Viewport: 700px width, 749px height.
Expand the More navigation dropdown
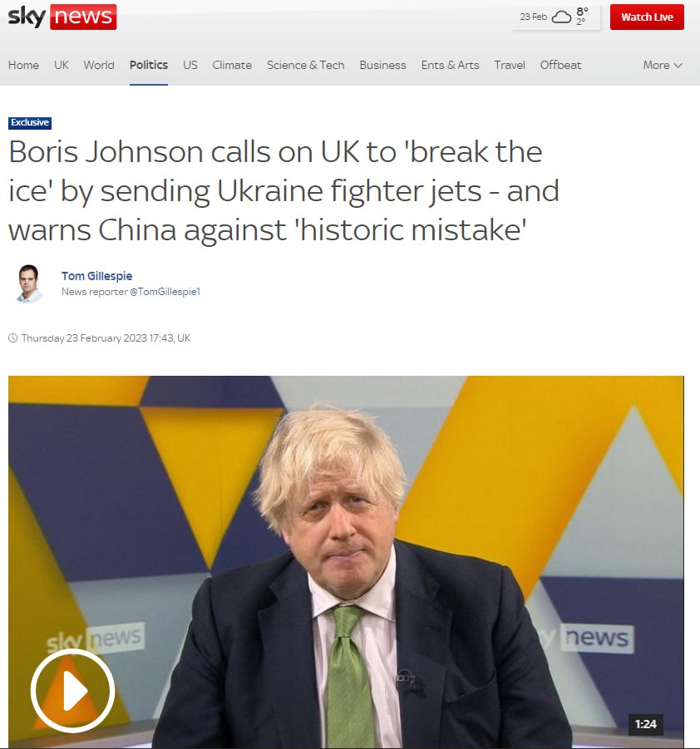pos(663,65)
